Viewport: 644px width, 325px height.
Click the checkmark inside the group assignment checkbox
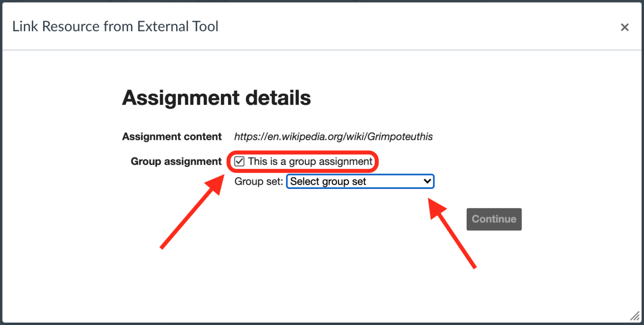(239, 161)
